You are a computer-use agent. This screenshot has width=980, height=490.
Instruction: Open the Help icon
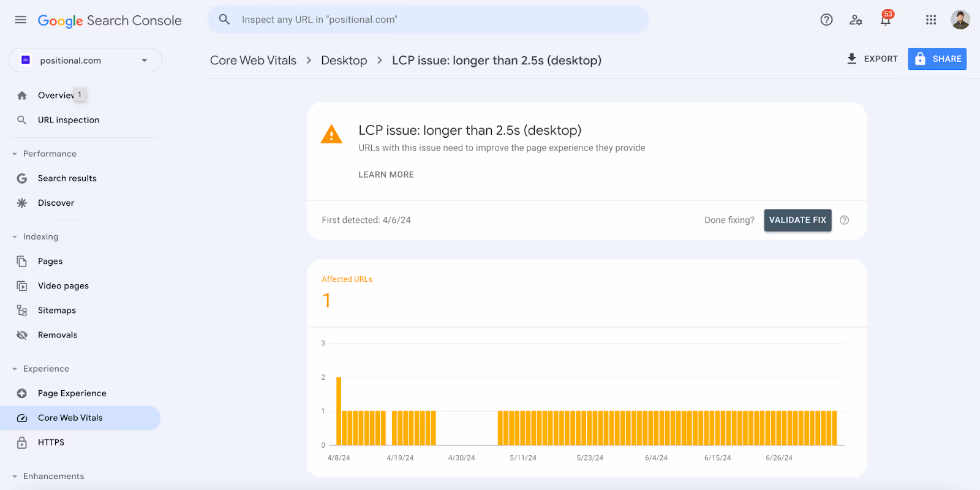coord(826,20)
